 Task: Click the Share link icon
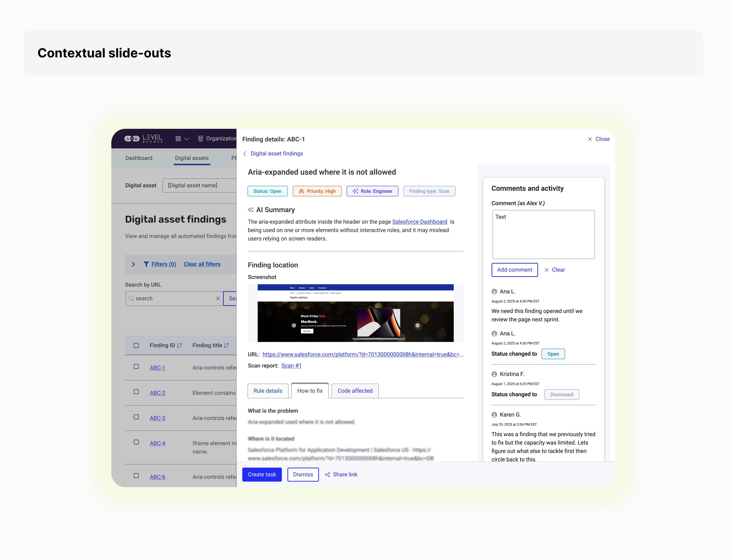click(327, 474)
